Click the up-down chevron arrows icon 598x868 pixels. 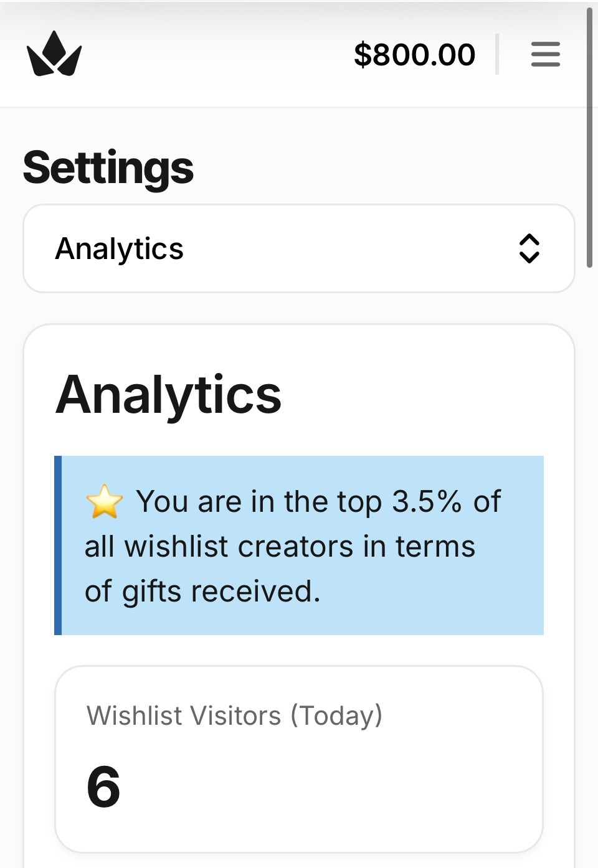529,248
